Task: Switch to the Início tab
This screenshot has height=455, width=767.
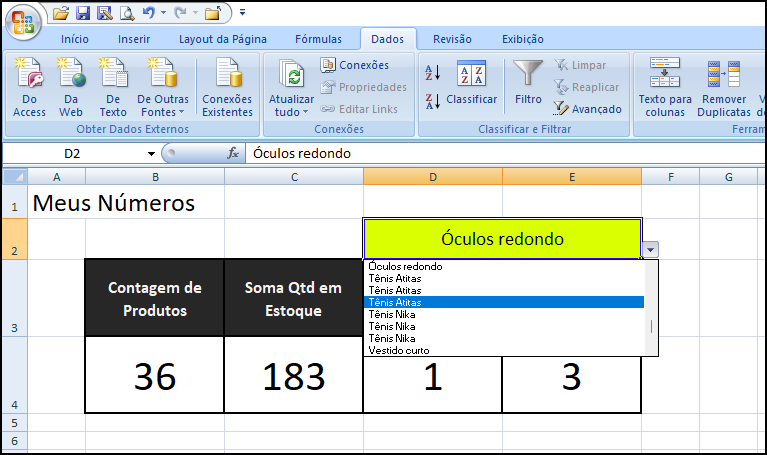Action: click(75, 39)
